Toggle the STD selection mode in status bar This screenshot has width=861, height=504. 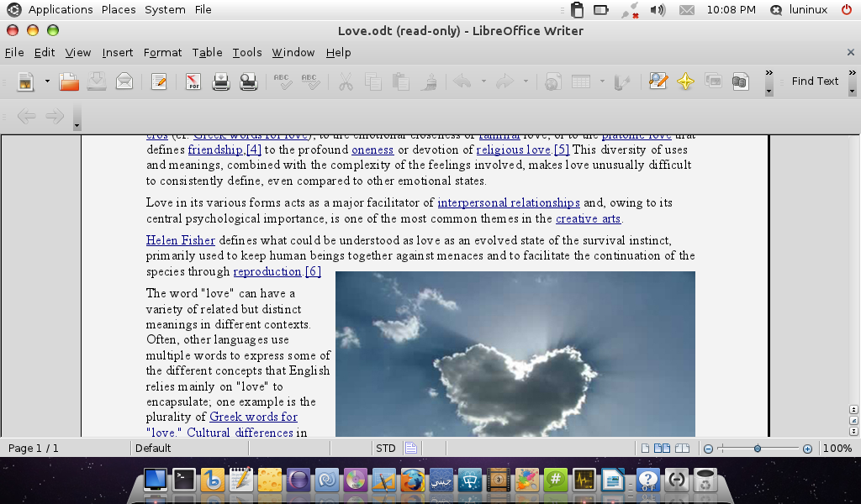[x=385, y=449]
